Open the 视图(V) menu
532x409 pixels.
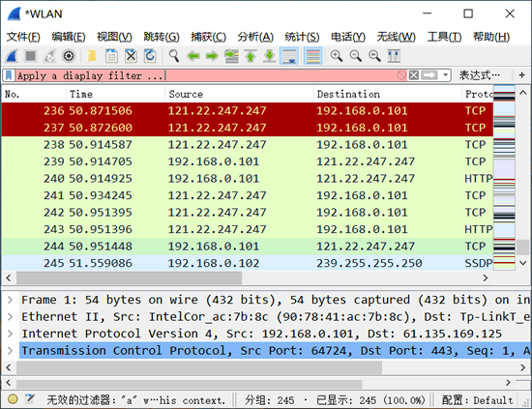(x=114, y=37)
